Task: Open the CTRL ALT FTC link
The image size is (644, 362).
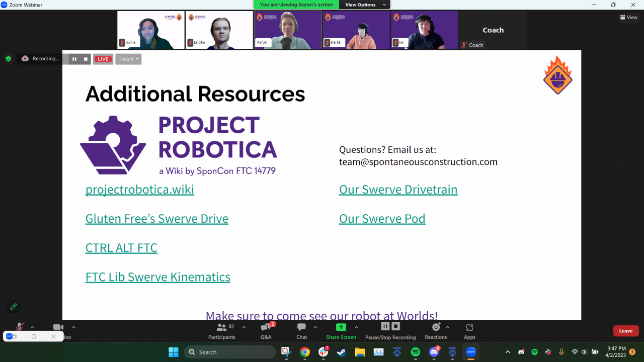Action: pyautogui.click(x=121, y=248)
